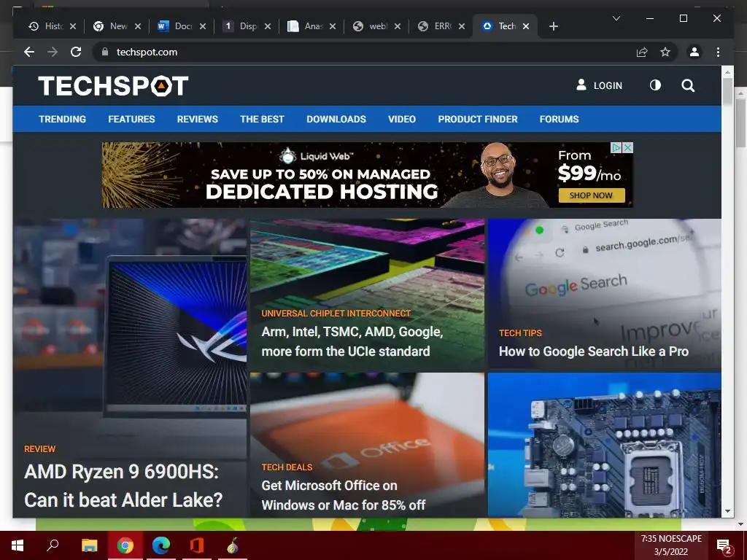Viewport: 747px width, 560px height.
Task: Open the TRENDING menu
Action: point(63,119)
